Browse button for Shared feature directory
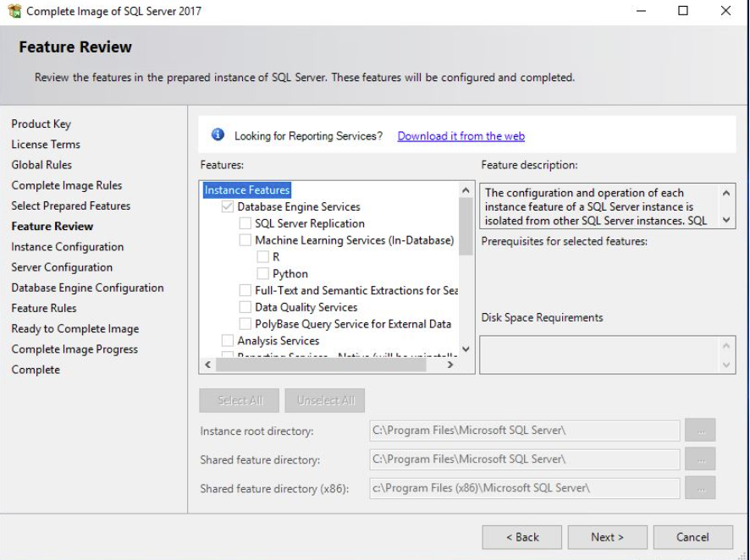 click(700, 458)
